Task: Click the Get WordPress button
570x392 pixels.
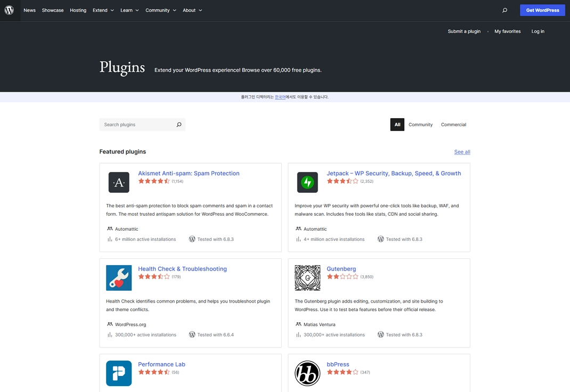Action: coord(542,10)
